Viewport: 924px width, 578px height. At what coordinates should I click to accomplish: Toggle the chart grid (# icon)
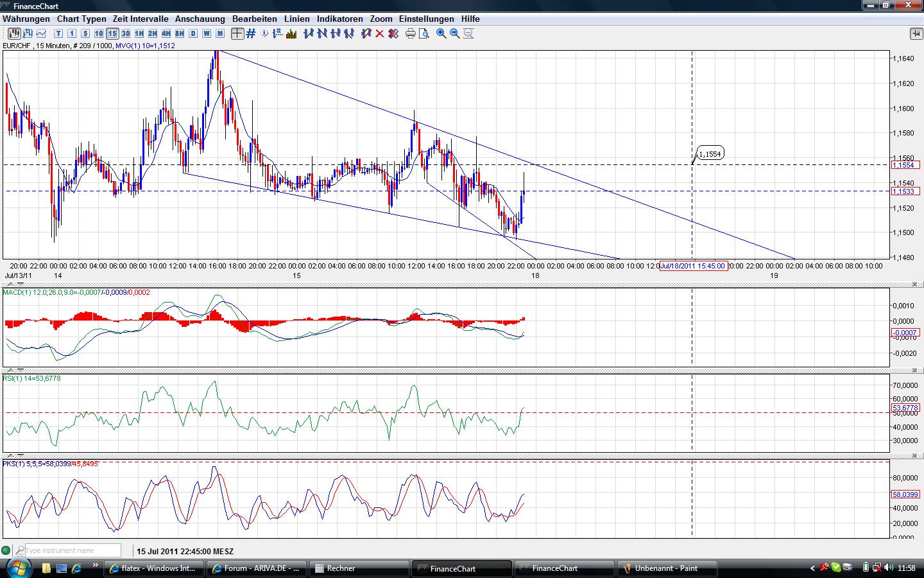point(251,33)
